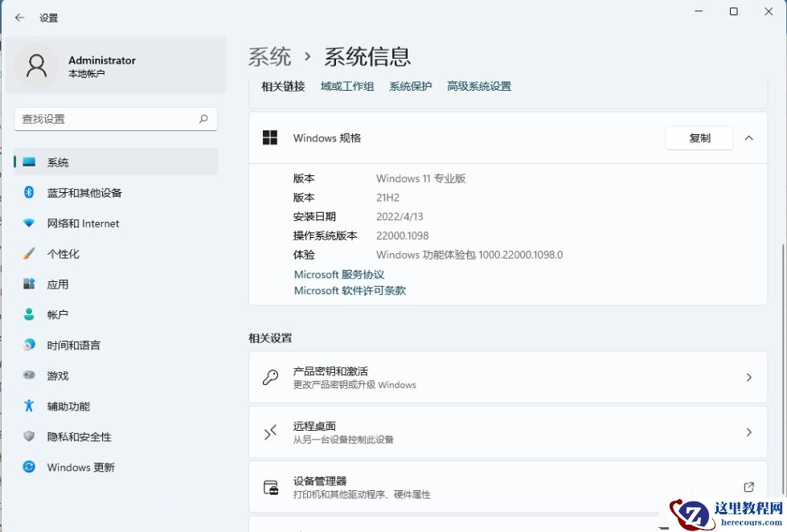Collapse the Windows 规格 section
This screenshot has width=787, height=532.
tap(749, 137)
